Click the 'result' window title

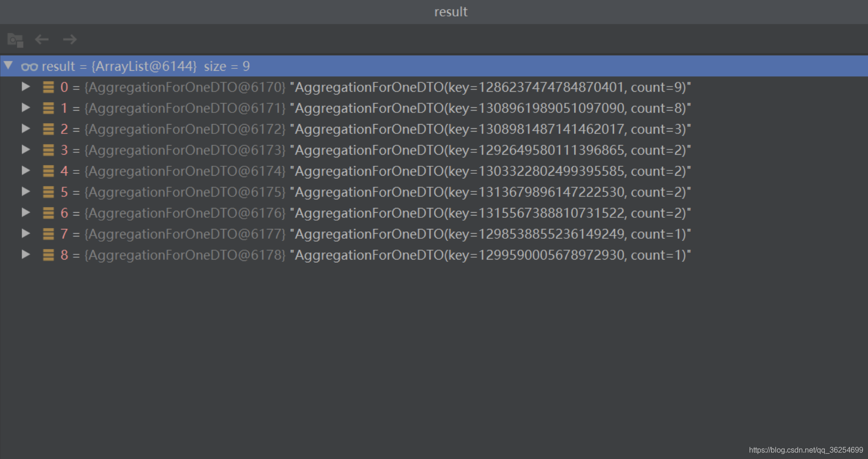click(x=451, y=12)
